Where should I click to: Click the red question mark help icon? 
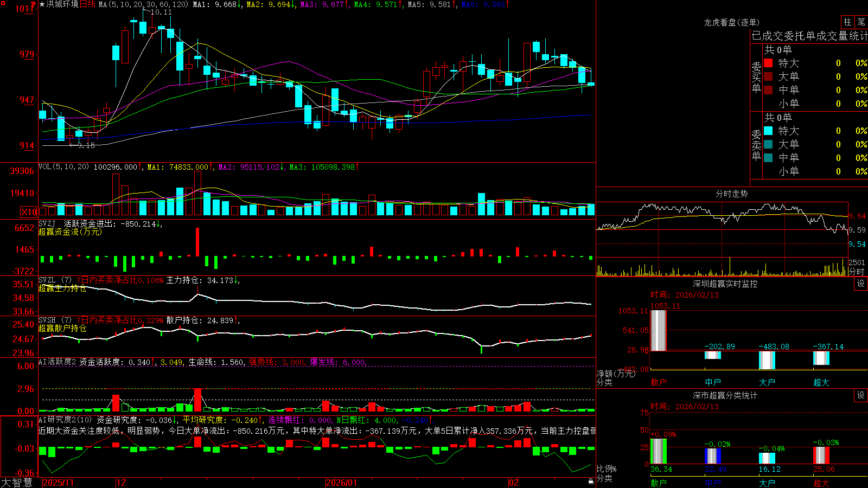click(x=33, y=4)
